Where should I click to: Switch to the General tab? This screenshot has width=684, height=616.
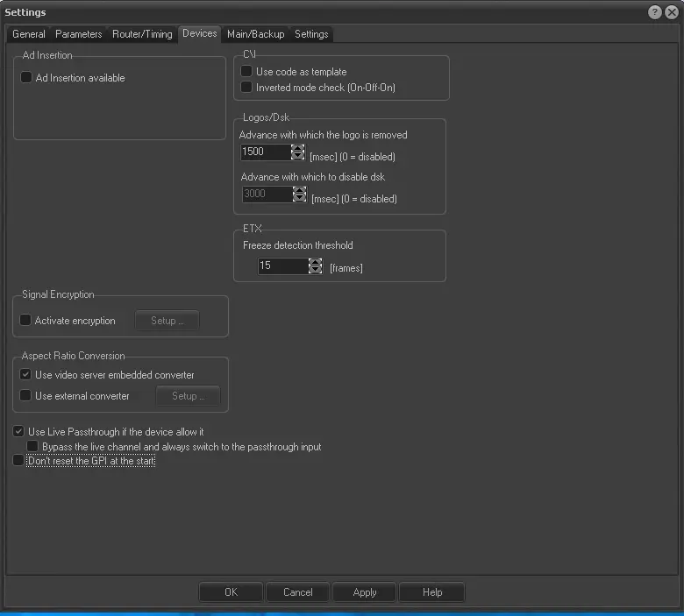pyautogui.click(x=28, y=34)
